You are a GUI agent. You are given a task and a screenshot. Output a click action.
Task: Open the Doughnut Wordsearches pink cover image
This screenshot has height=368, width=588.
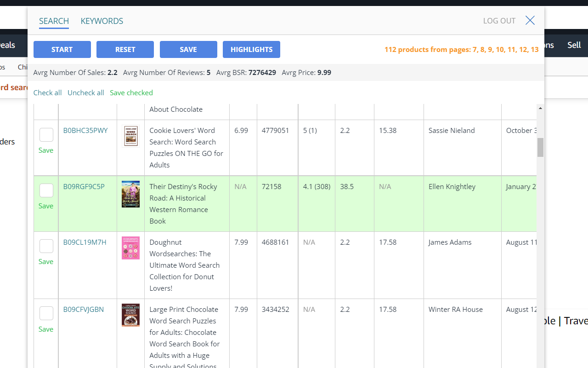(x=130, y=248)
